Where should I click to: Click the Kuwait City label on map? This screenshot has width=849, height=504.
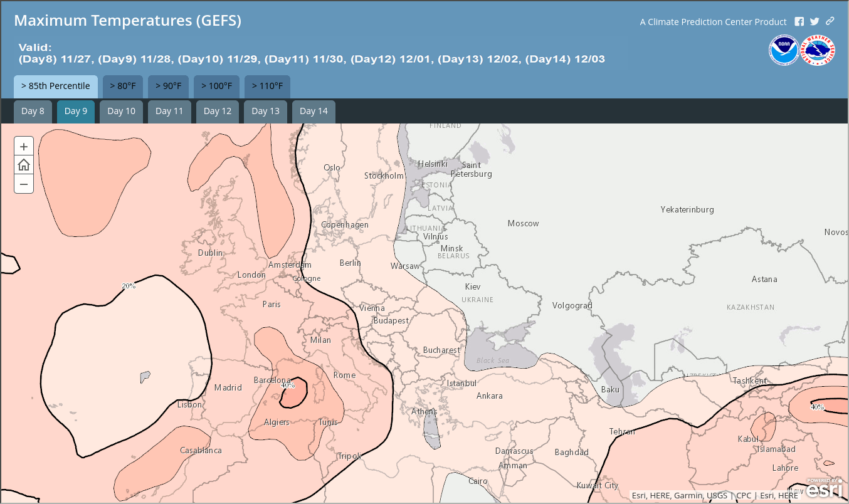598,485
